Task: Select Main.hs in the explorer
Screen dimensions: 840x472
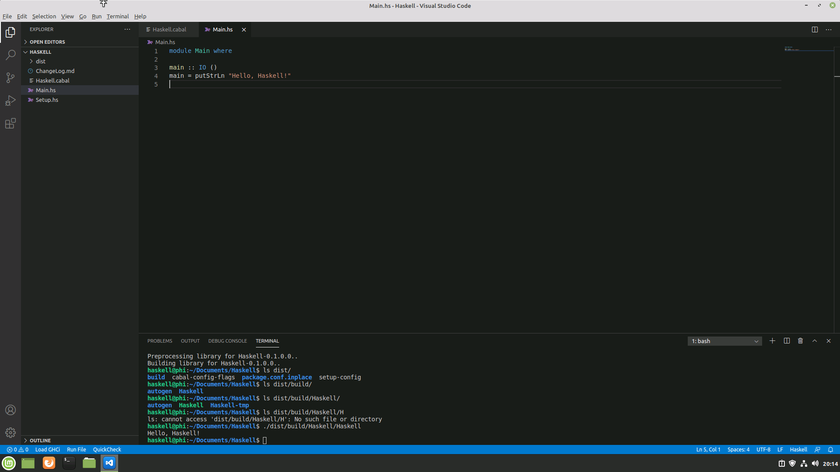Action: (80, 90)
